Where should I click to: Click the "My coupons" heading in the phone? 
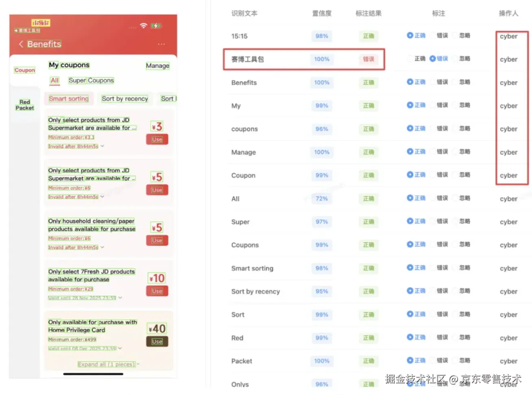tap(69, 65)
